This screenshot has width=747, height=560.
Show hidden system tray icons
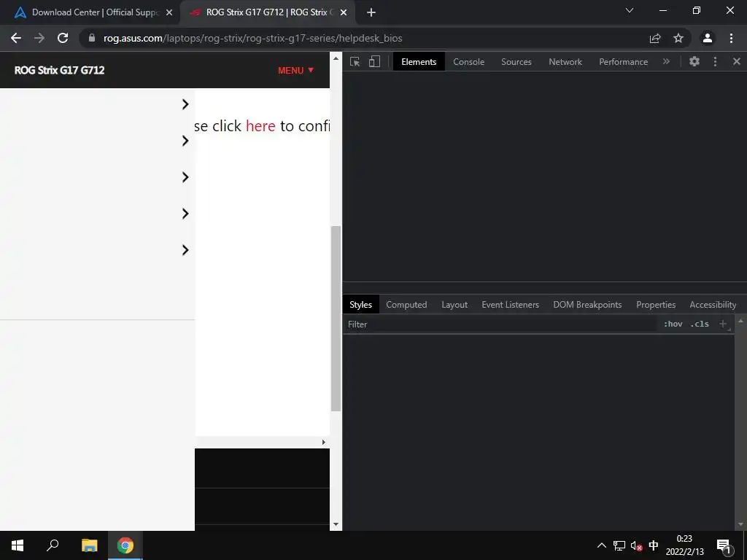pos(602,545)
